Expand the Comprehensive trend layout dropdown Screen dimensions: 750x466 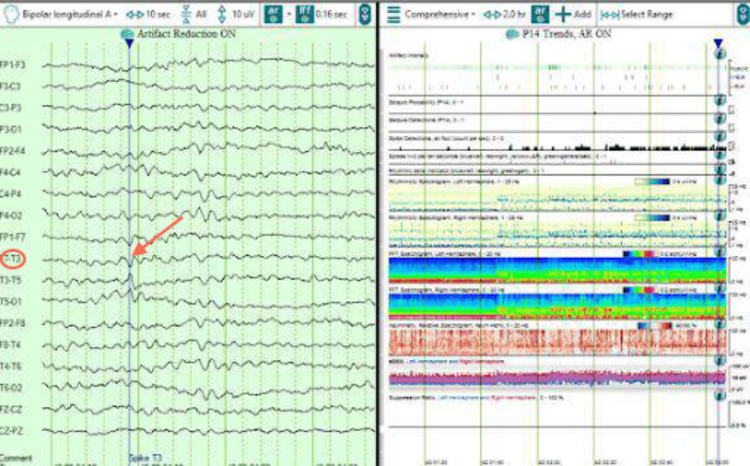pyautogui.click(x=440, y=14)
